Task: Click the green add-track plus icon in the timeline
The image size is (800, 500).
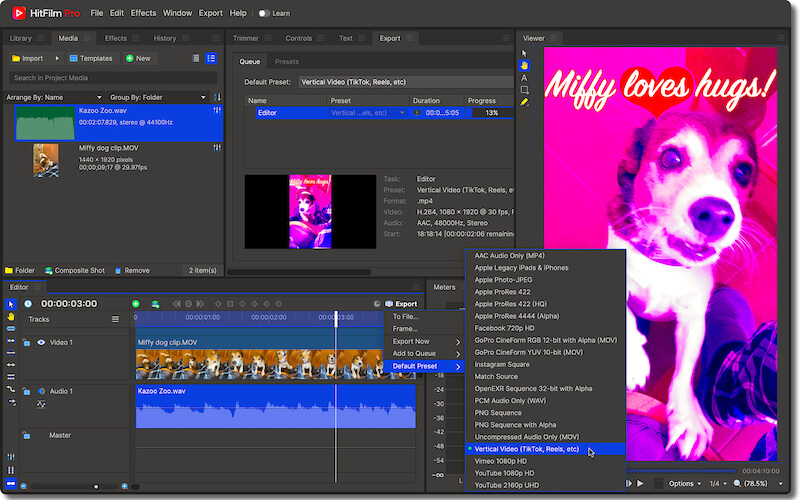Action: click(136, 304)
